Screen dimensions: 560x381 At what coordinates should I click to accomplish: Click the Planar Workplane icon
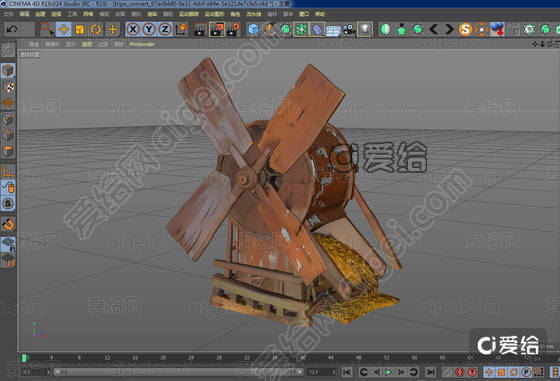[8, 260]
